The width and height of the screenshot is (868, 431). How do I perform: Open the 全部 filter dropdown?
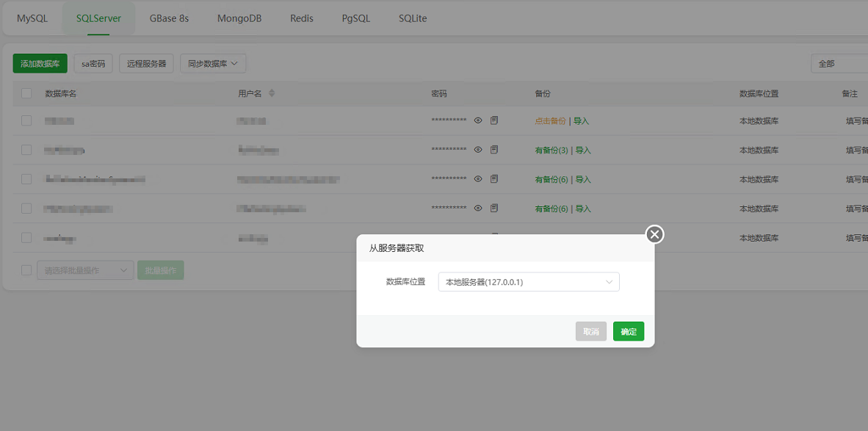point(838,64)
